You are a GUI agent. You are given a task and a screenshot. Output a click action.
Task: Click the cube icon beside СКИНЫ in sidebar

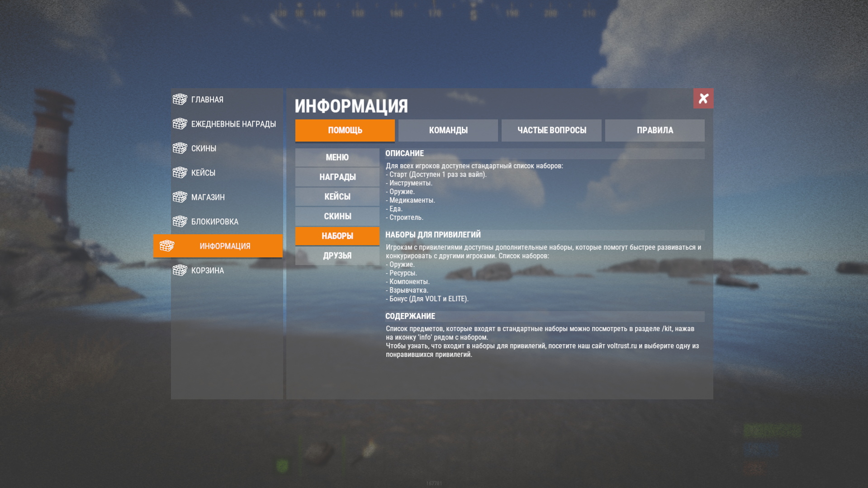180,148
